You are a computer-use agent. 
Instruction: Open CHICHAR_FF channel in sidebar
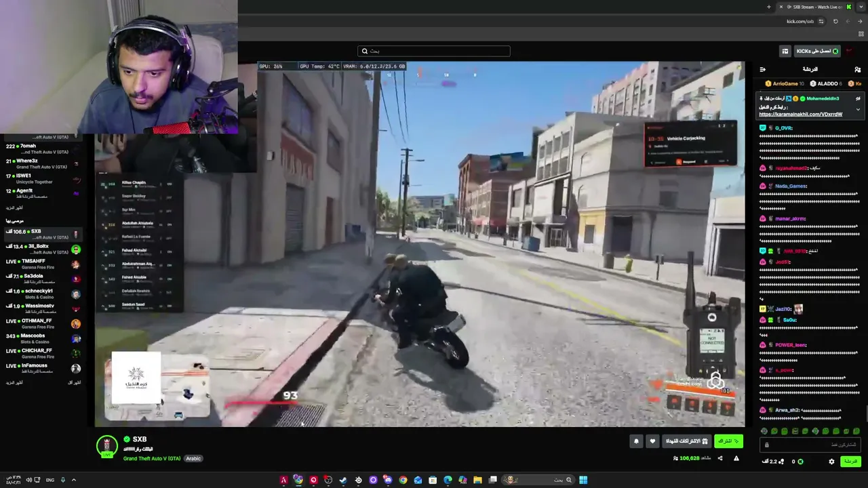pos(42,353)
